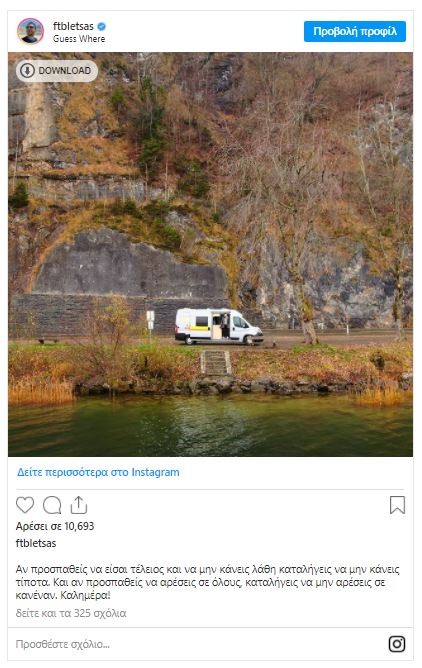The height and width of the screenshot is (668, 422).
Task: Click the share arrow icon
Action: tap(79, 505)
